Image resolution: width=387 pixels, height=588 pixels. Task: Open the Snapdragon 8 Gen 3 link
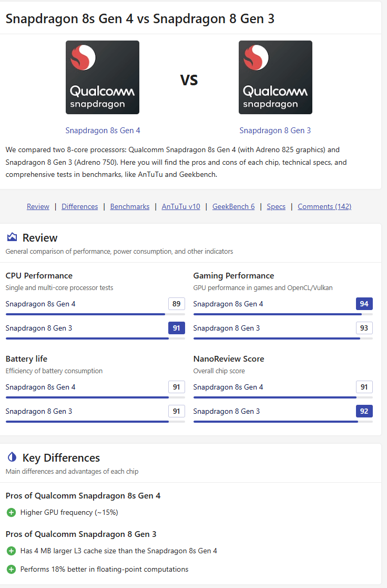[x=275, y=131]
